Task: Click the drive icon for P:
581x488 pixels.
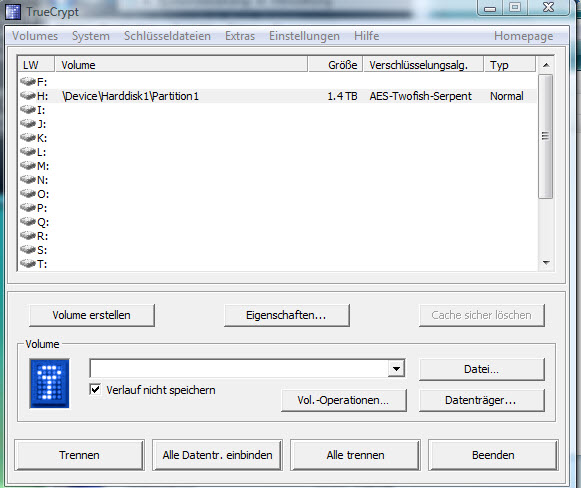Action: tap(28, 208)
